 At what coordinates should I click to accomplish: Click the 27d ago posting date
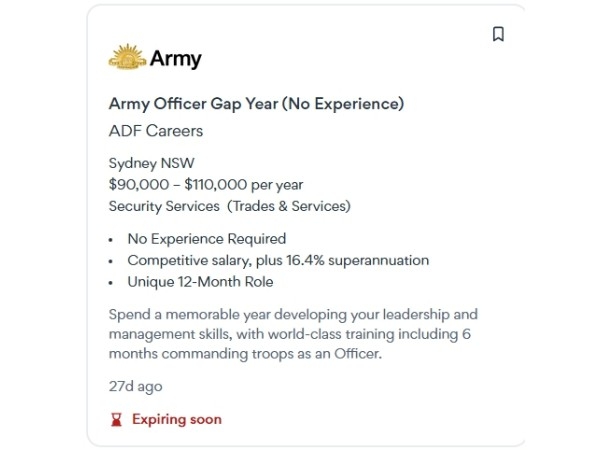click(135, 386)
